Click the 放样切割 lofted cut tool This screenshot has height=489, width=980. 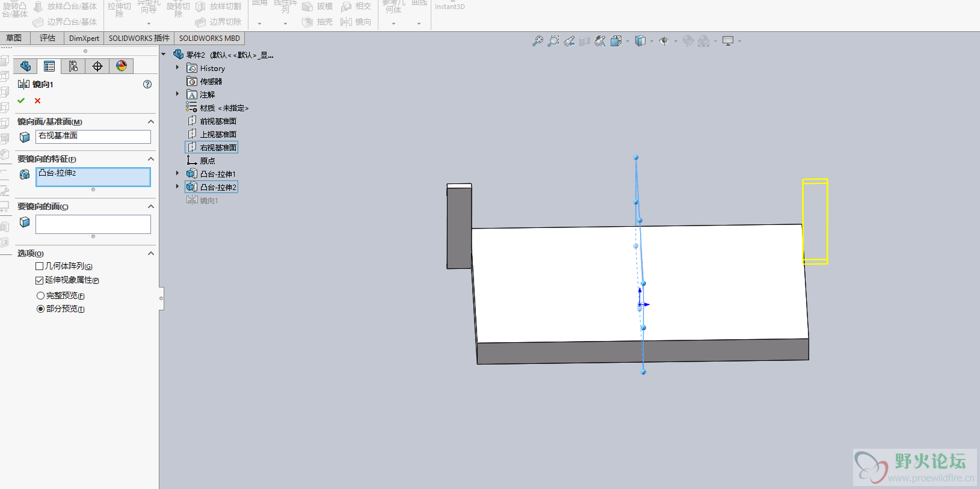point(218,7)
